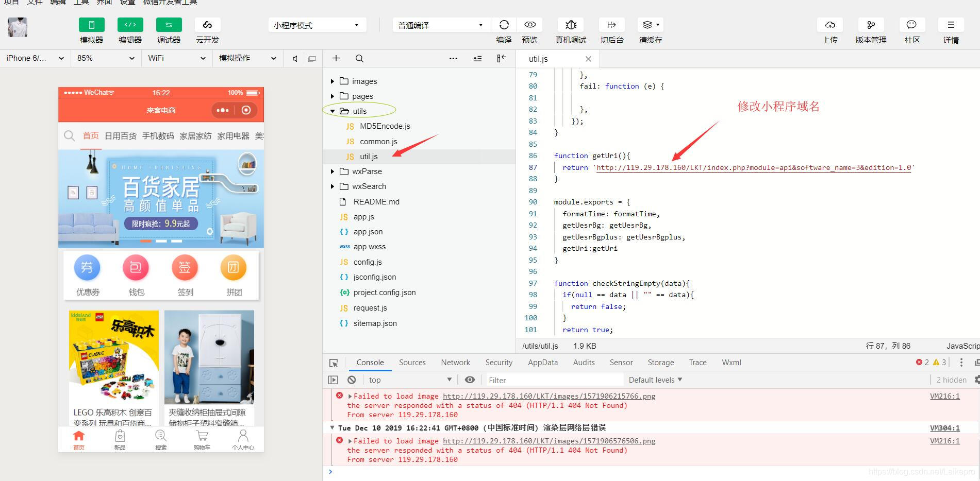Screen dimensions: 980x481
Task: Toggle the console eye (live expression) icon
Action: (470, 380)
